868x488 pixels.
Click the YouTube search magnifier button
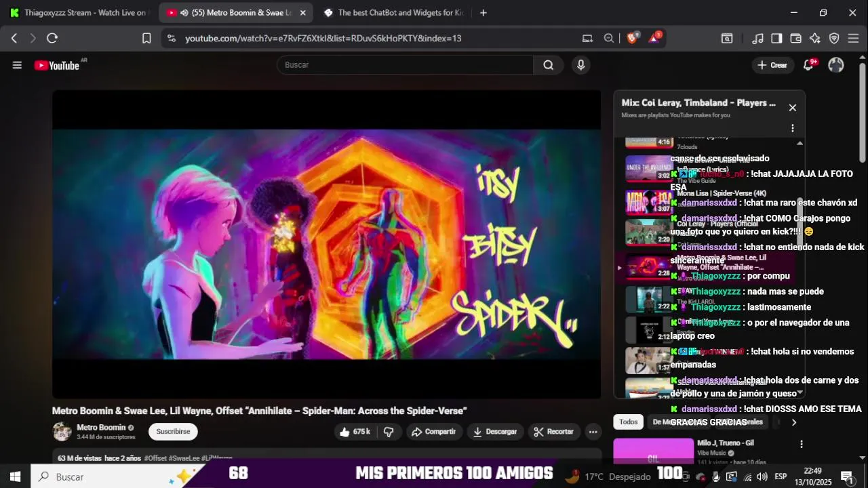549,65
